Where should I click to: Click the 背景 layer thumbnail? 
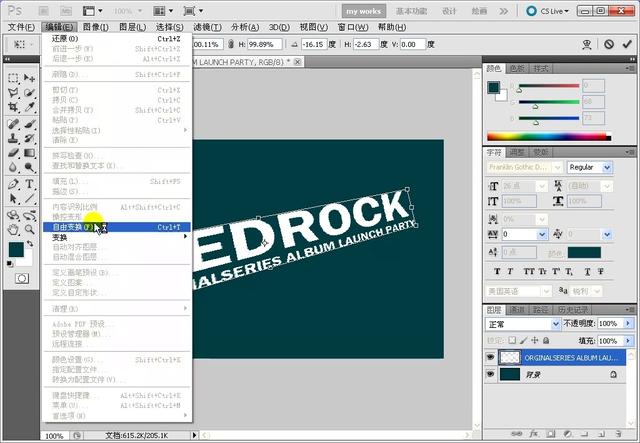[x=510, y=374]
